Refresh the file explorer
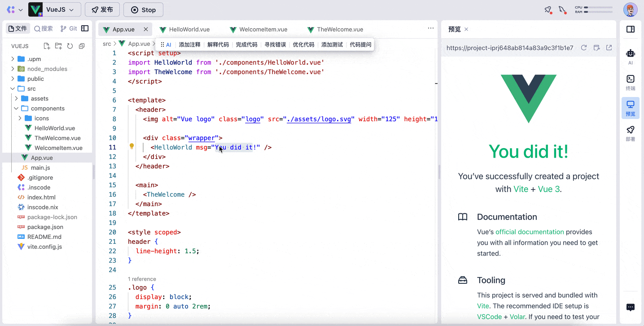Viewport: 644px width, 326px height. (70, 46)
